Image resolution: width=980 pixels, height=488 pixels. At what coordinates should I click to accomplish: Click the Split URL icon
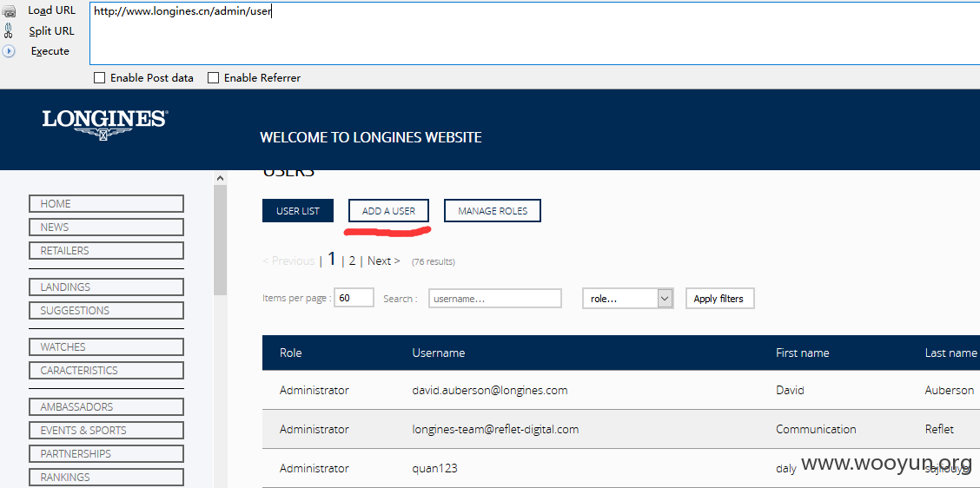click(x=8, y=30)
